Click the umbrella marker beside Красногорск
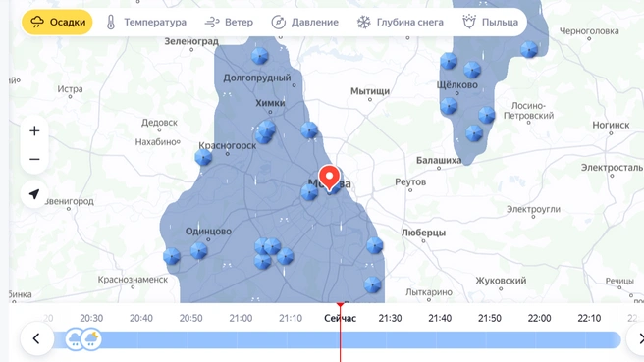 (x=203, y=157)
